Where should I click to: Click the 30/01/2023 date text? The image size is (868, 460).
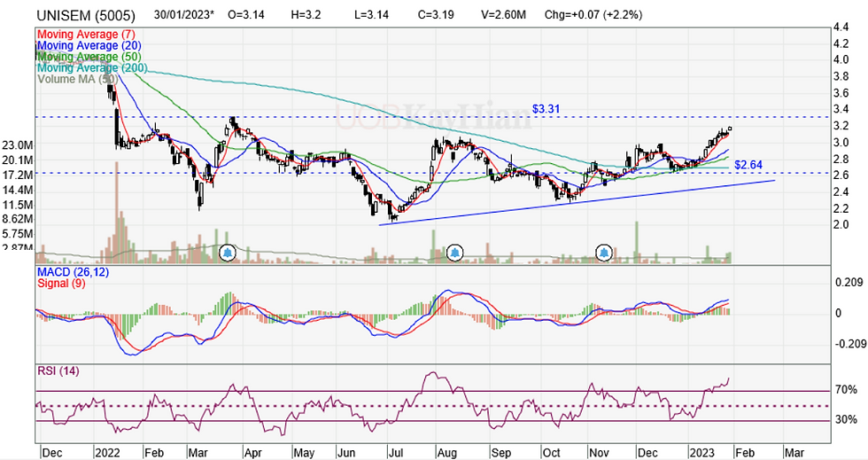[183, 15]
